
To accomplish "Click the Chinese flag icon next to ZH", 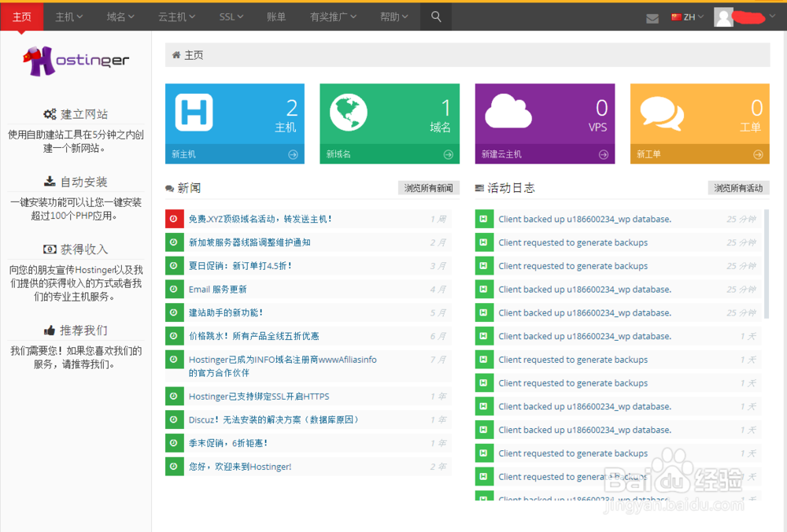I will click(x=677, y=16).
